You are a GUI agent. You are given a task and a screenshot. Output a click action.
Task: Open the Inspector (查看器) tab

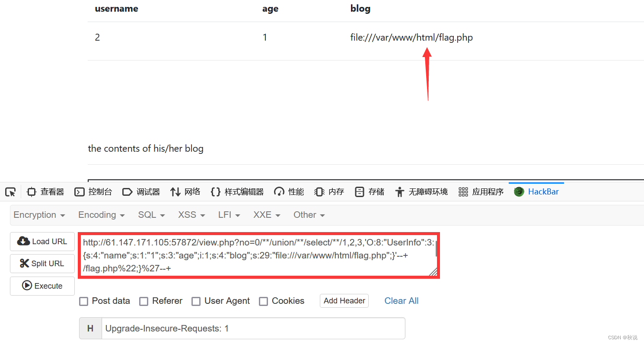pyautogui.click(x=45, y=192)
